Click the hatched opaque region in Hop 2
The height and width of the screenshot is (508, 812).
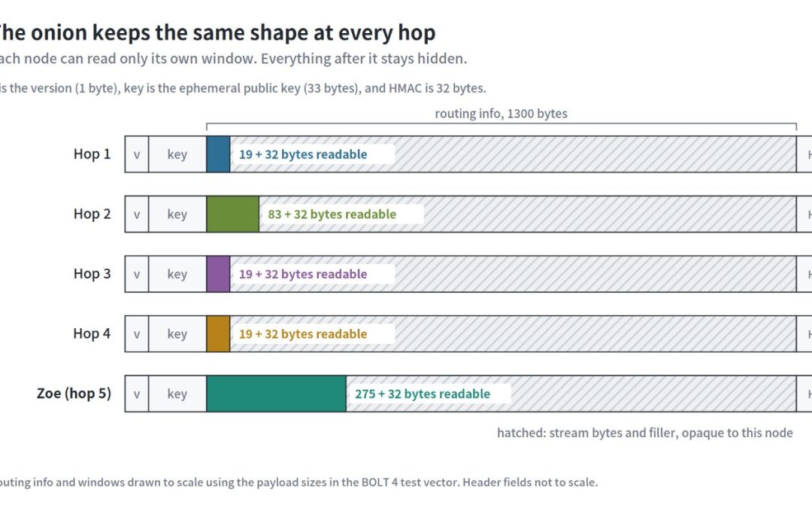(528, 214)
